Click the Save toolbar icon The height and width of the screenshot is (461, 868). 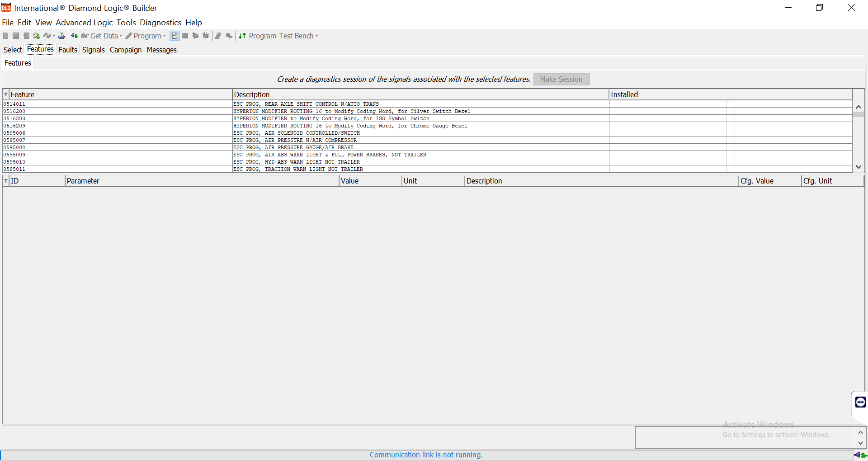point(16,36)
